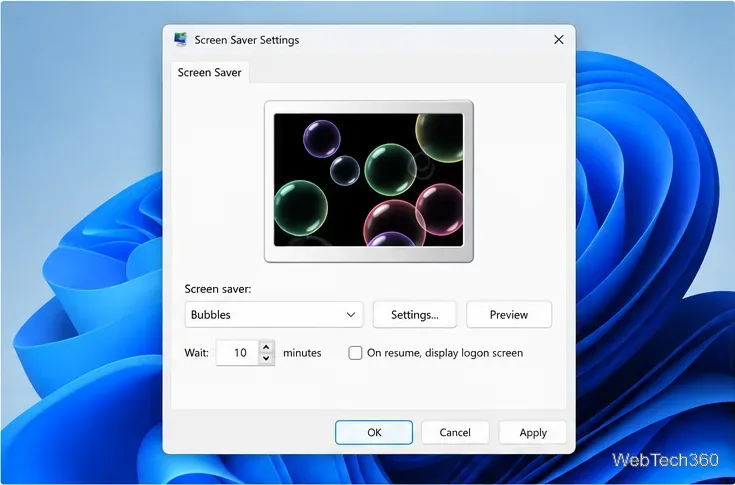Decrease wait time with down arrow

click(x=266, y=358)
